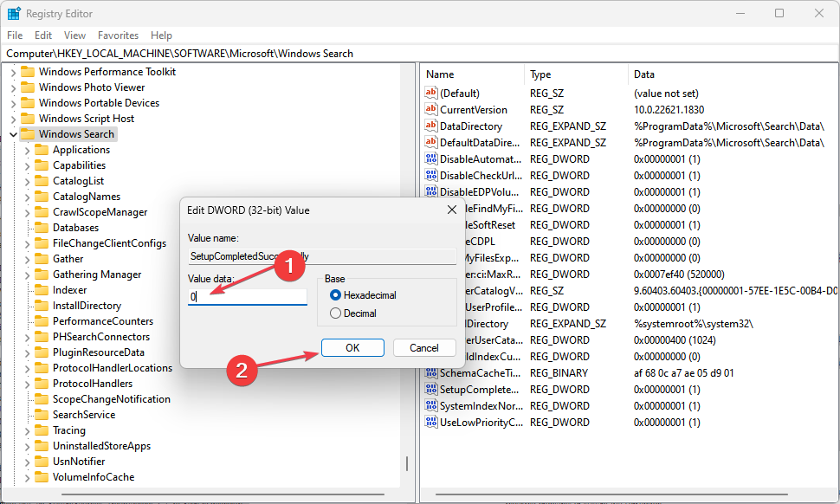The width and height of the screenshot is (840, 504).
Task: Select the SystemIndexNor... DWORD icon
Action: (430, 406)
